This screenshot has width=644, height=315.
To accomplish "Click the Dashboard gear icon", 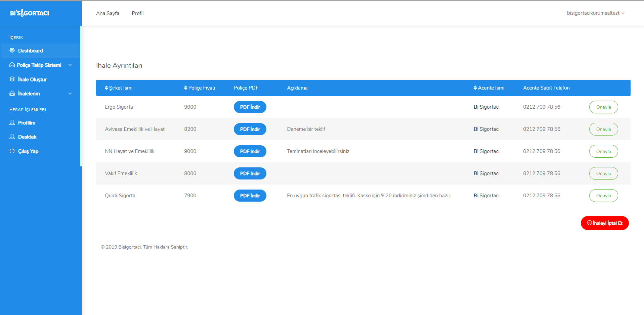I will (x=12, y=50).
